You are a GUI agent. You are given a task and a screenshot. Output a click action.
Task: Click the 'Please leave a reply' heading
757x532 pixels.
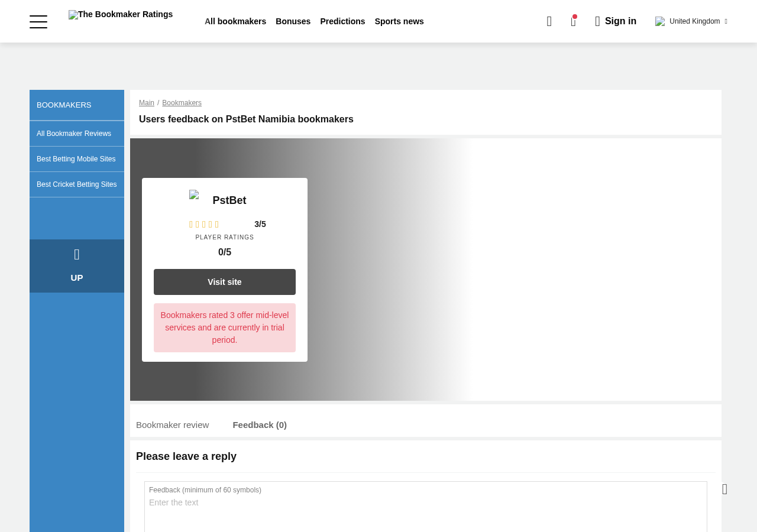[x=186, y=456]
